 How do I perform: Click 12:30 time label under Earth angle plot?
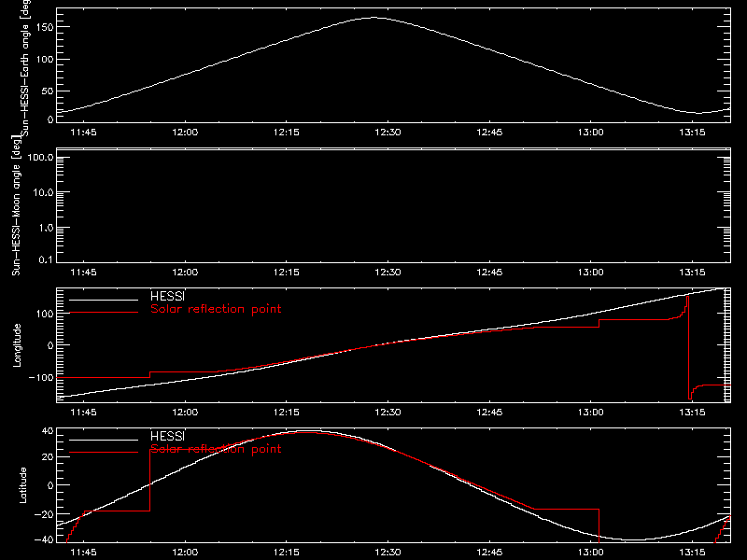coord(388,133)
